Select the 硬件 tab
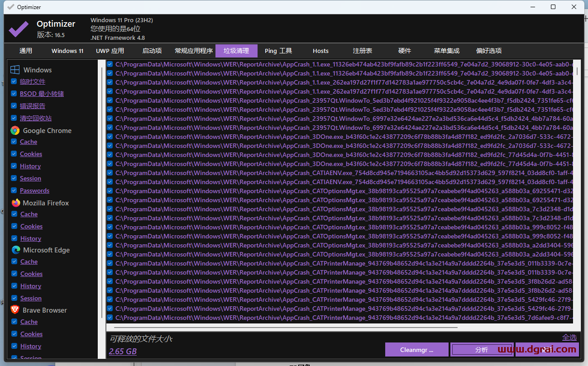 coord(405,51)
